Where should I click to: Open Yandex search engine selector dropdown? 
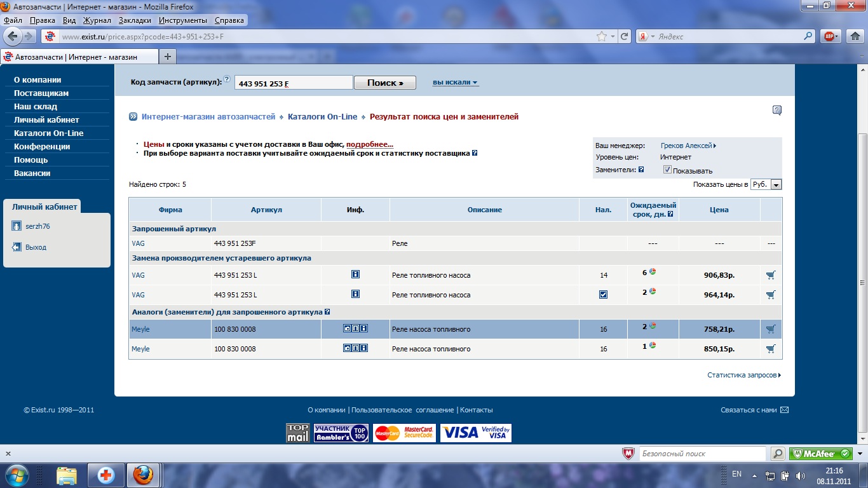[x=646, y=37]
